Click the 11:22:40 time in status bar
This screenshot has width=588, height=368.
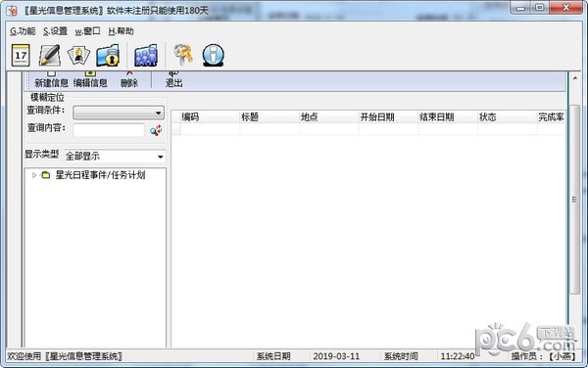tap(458, 356)
